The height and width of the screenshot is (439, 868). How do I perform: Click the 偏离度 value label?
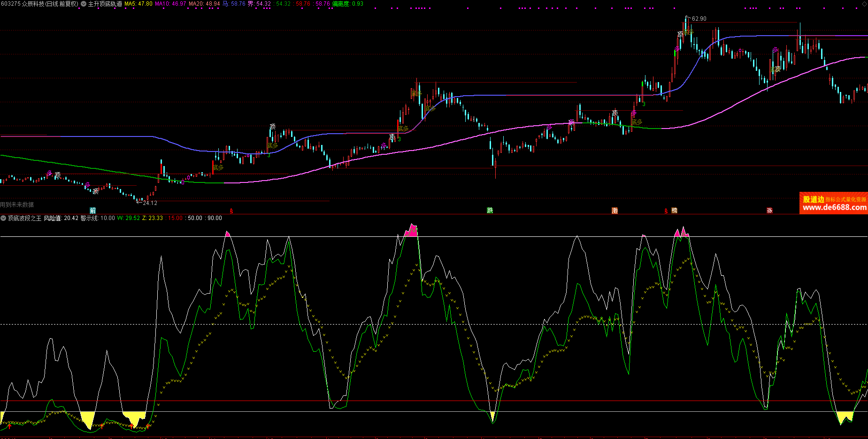347,4
